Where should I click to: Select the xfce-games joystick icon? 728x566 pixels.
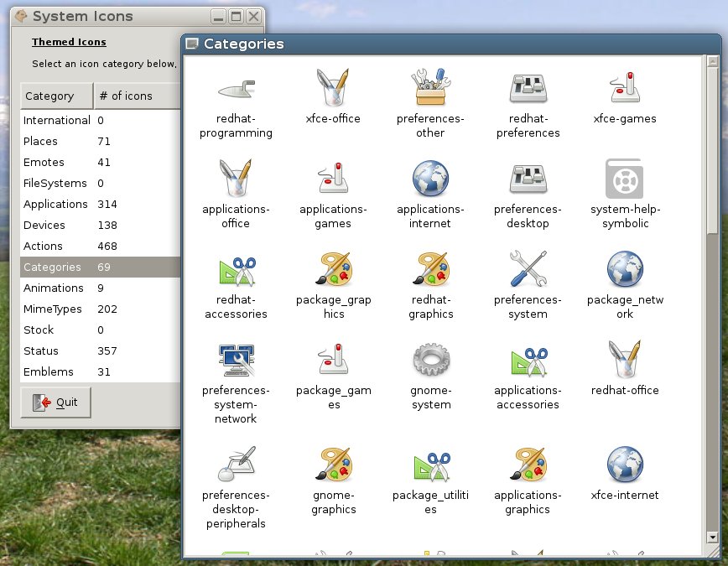624,87
